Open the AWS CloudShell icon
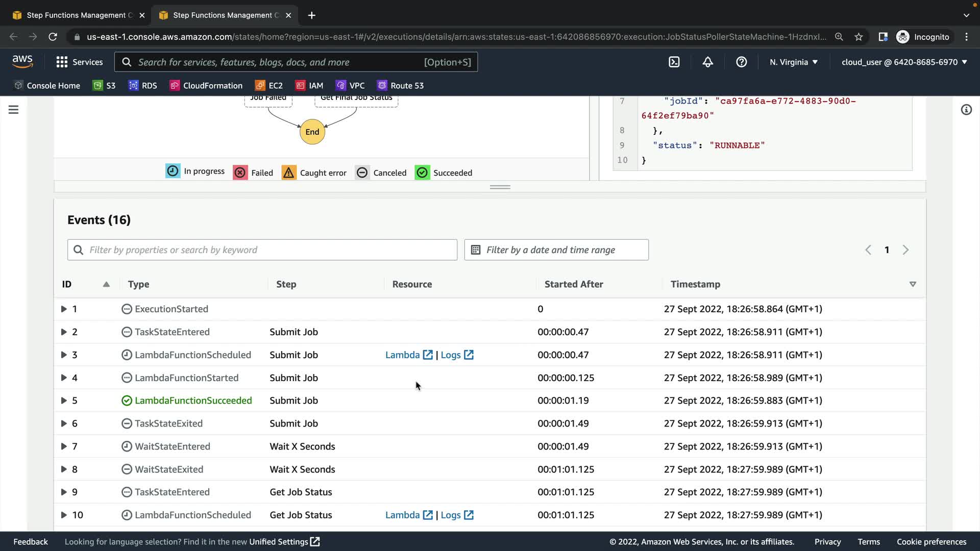The width and height of the screenshot is (980, 551). (x=674, y=62)
